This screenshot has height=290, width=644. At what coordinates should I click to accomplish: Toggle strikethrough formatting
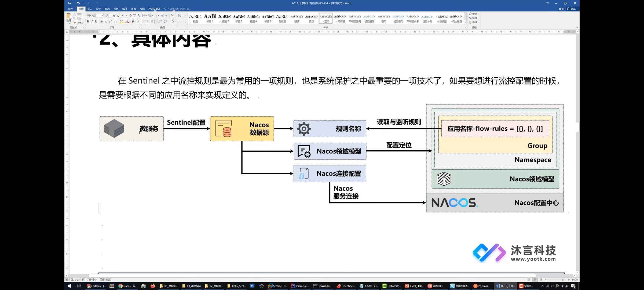(x=102, y=21)
